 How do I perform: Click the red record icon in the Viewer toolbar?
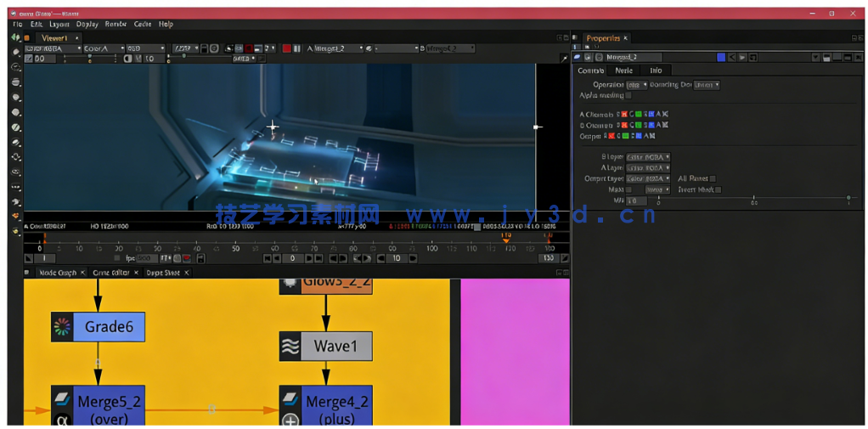coord(287,49)
